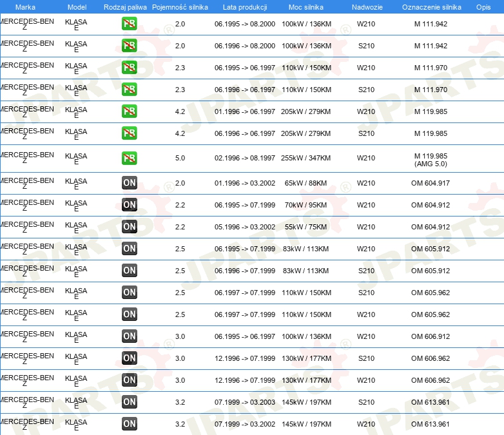Click the 255kW / 347KM power cell
Screen dimensions: 504x435
point(305,158)
